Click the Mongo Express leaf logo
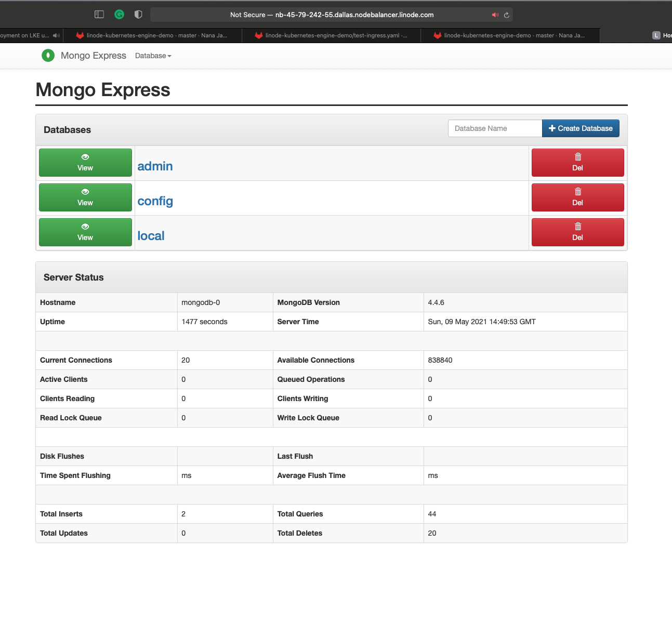Image resolution: width=672 pixels, height=638 pixels. click(x=48, y=56)
